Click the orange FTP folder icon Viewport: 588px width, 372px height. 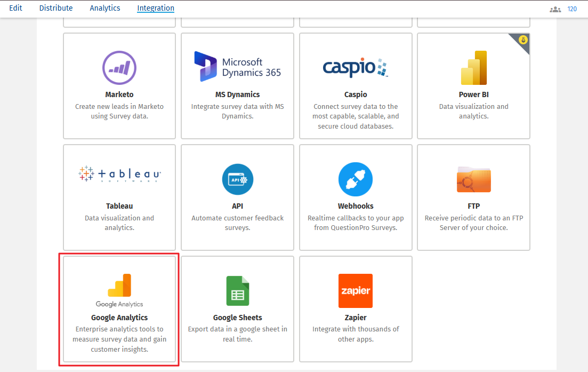(x=473, y=179)
